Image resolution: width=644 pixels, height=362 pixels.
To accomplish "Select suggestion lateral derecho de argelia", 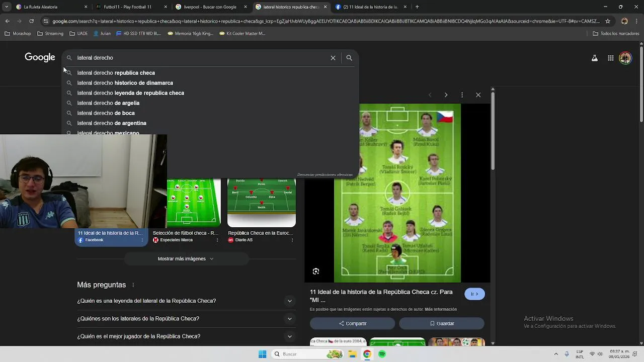I will point(211,103).
